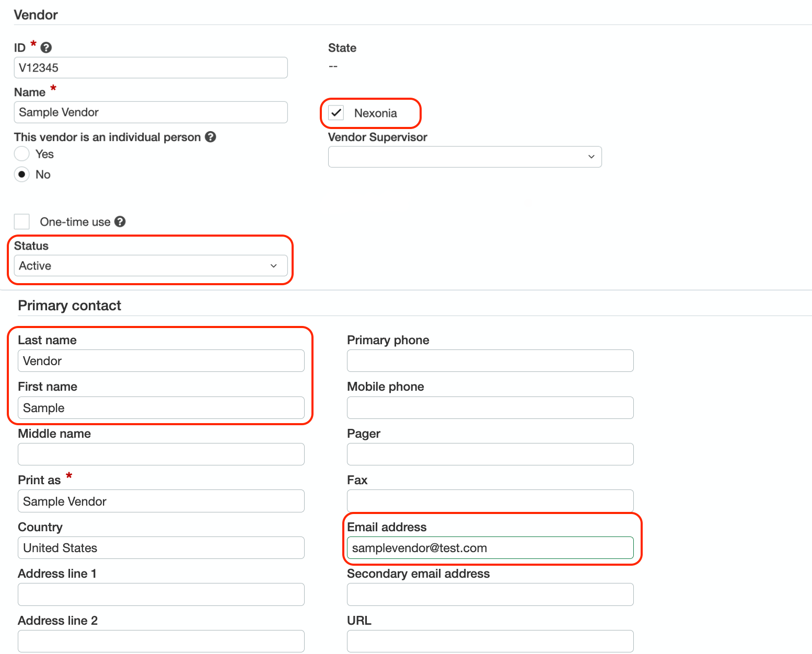Image resolution: width=812 pixels, height=654 pixels.
Task: Expand the Vendor Supervisor dropdown
Action: point(465,157)
